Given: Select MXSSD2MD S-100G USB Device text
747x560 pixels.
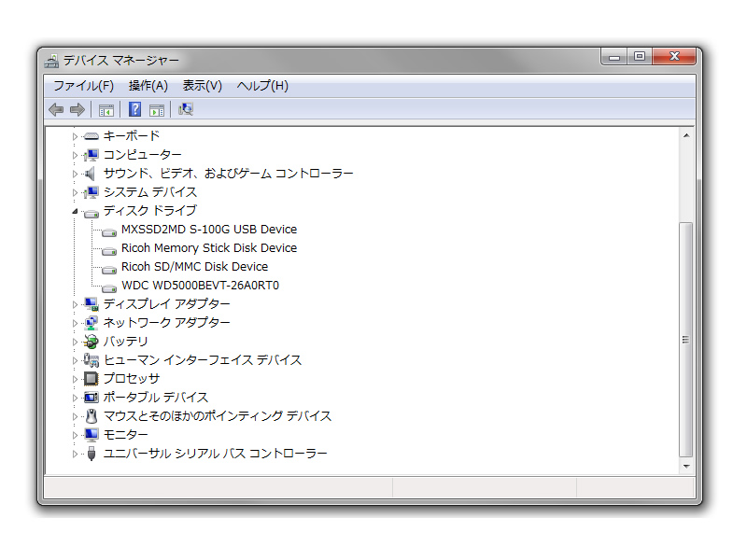Looking at the screenshot, I should [209, 230].
